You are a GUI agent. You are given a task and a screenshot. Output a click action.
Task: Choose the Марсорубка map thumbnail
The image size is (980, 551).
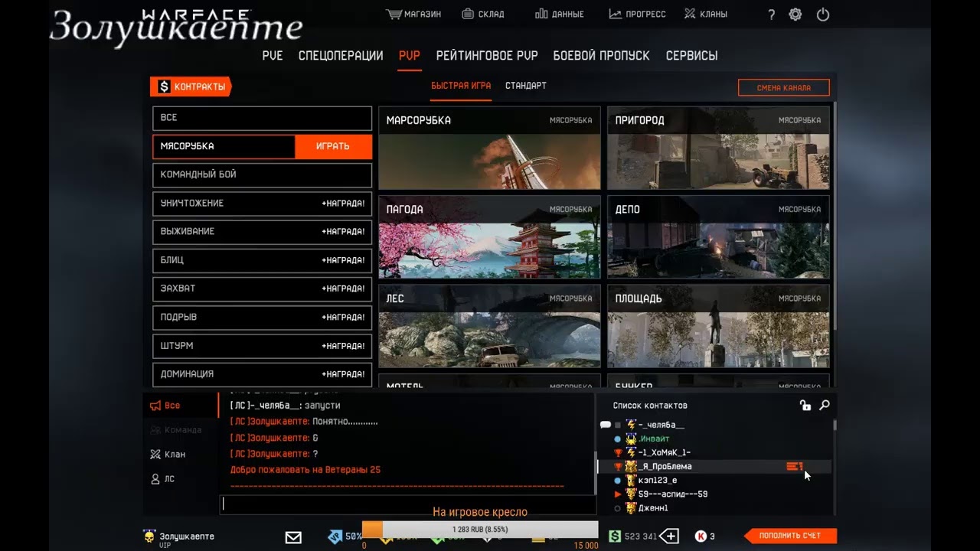tap(489, 148)
